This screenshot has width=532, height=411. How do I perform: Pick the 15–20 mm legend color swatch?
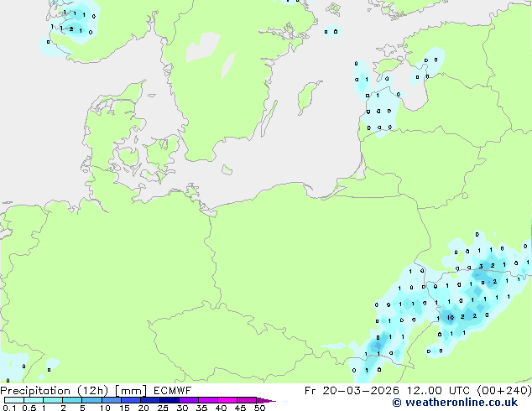coord(131,400)
